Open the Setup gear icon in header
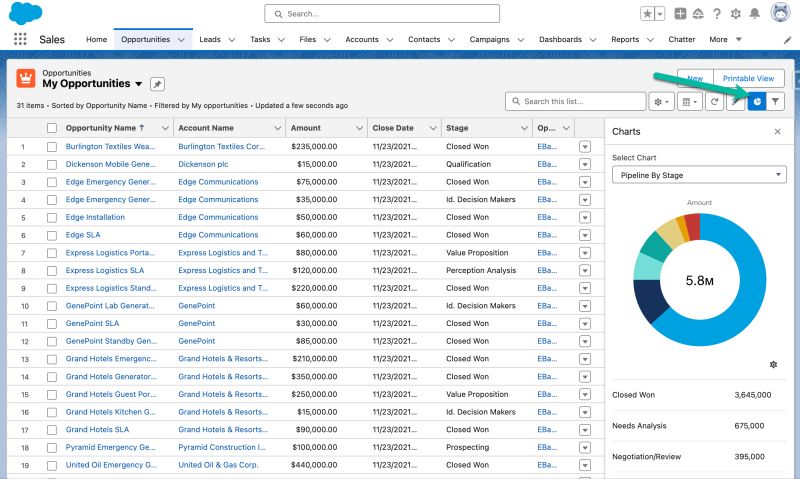 coord(735,14)
